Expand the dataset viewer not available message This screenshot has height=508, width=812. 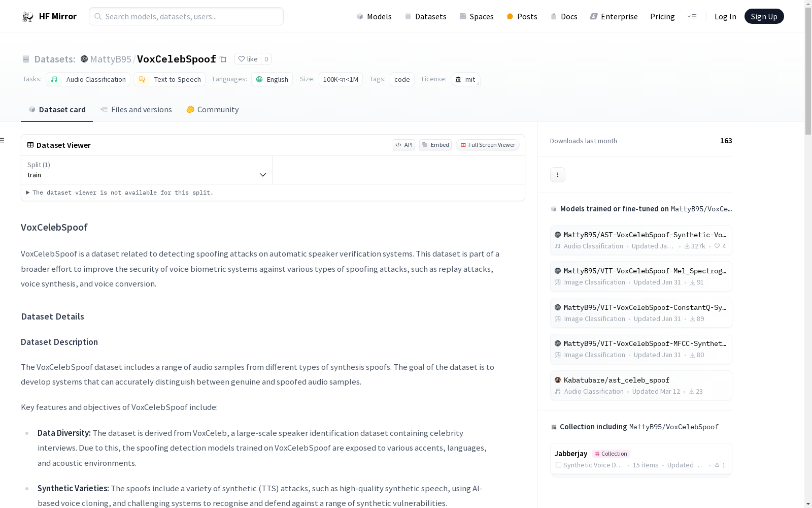click(x=120, y=193)
